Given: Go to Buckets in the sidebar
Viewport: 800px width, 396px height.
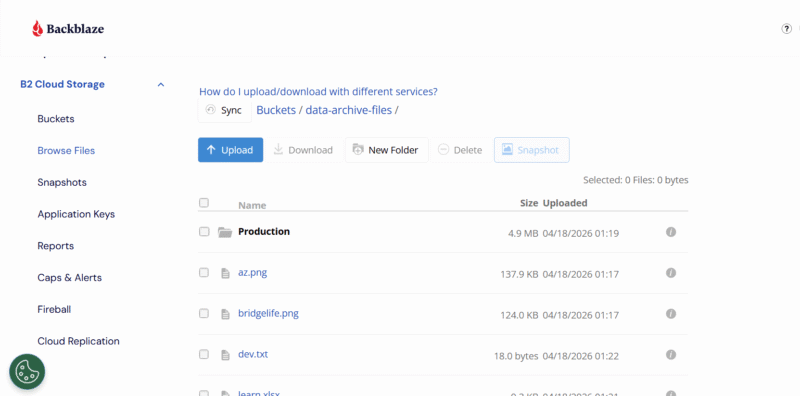Looking at the screenshot, I should (56, 119).
